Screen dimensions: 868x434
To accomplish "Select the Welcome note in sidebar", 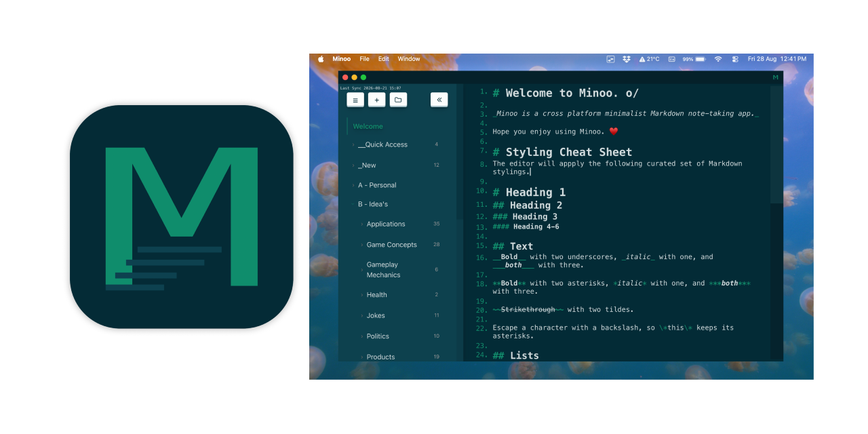I will point(368,126).
